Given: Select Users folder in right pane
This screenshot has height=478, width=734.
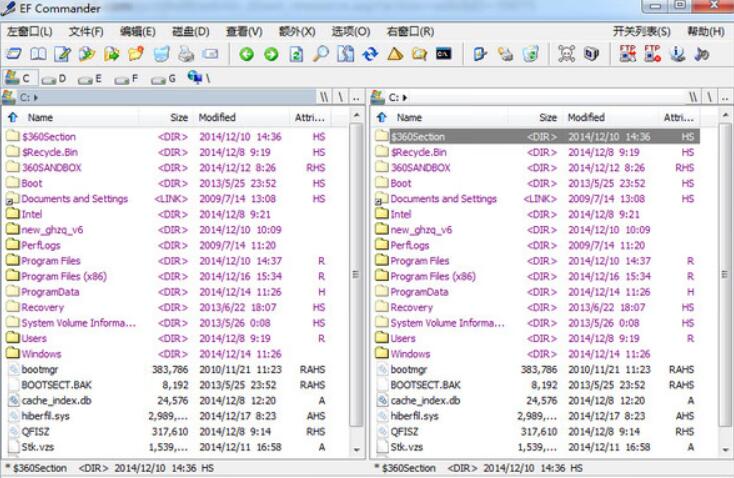Looking at the screenshot, I should 537,338.
